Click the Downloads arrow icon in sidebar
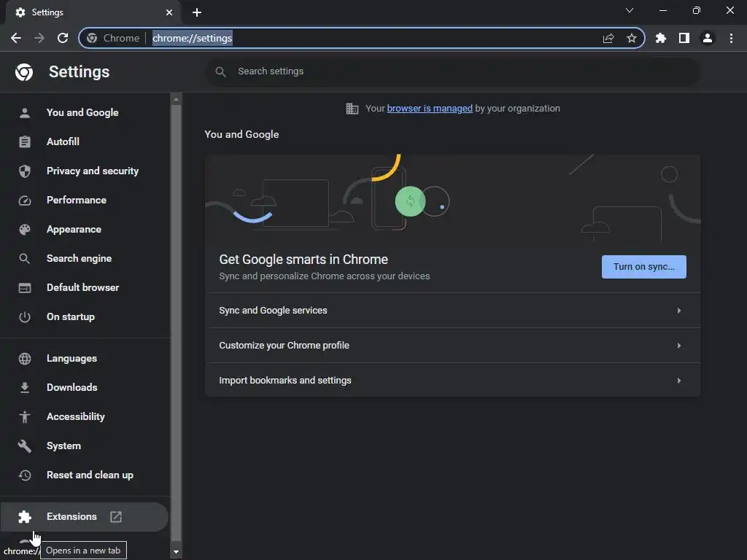This screenshot has height=560, width=747. coord(25,388)
